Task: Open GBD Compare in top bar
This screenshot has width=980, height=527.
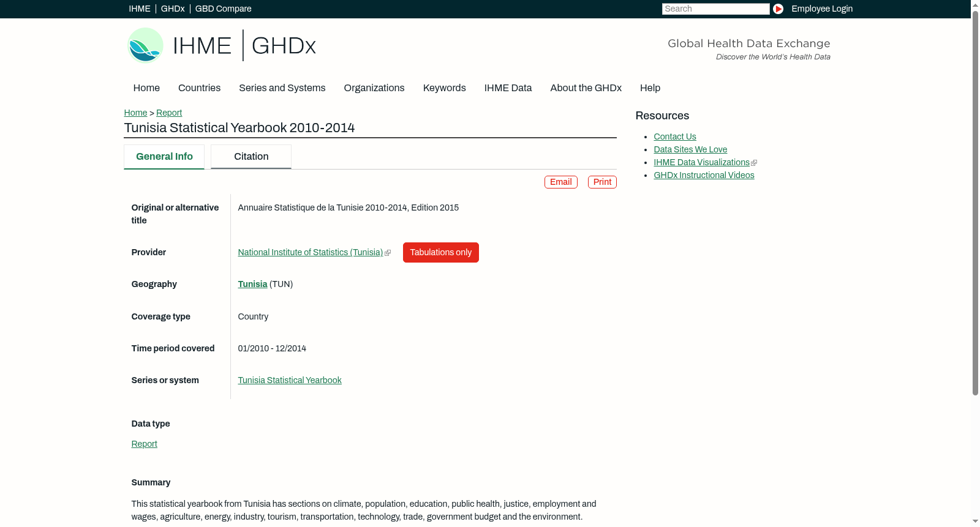Action: 223,9
